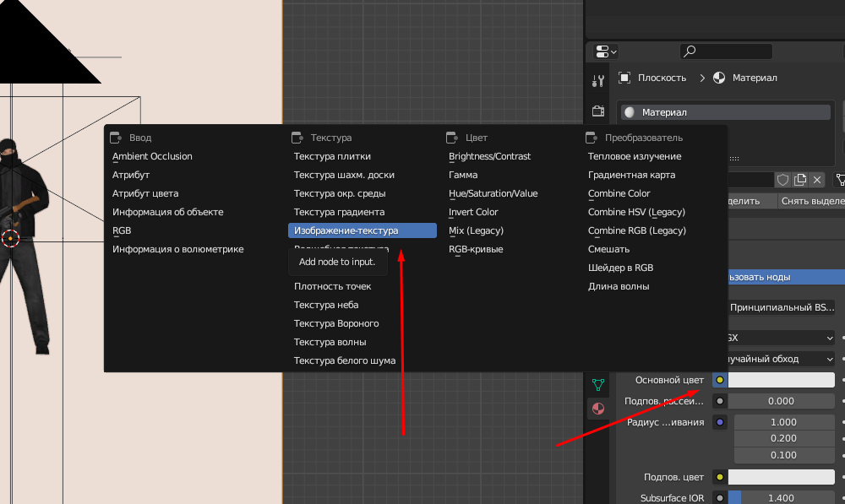
Task: Select the Material properties tab icon
Action: pos(598,409)
